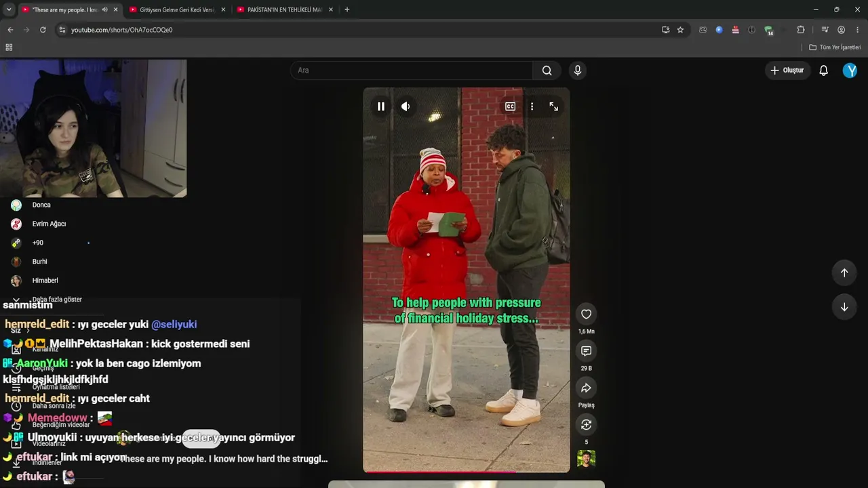Bookmark this page with the star
This screenshot has width=868, height=488.
[680, 30]
